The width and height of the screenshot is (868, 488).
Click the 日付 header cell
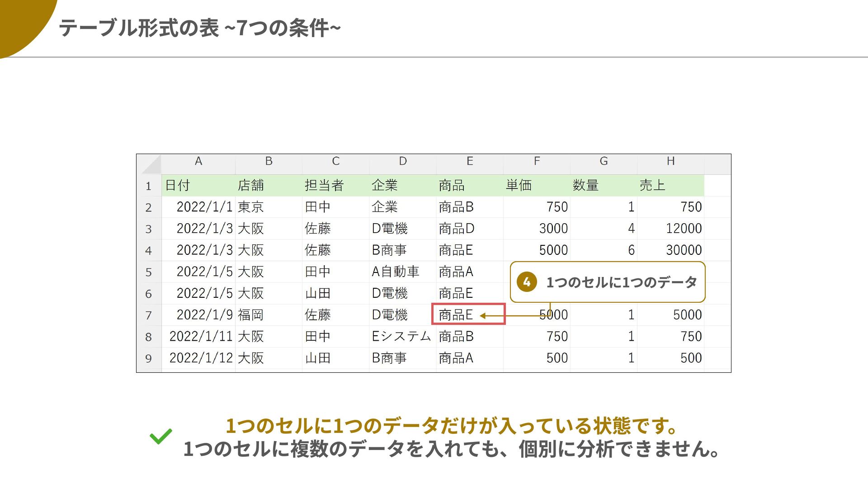198,186
